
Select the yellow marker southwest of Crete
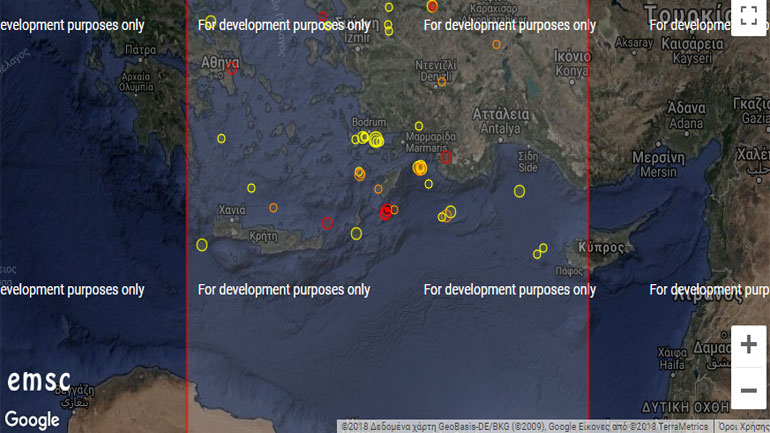point(202,245)
